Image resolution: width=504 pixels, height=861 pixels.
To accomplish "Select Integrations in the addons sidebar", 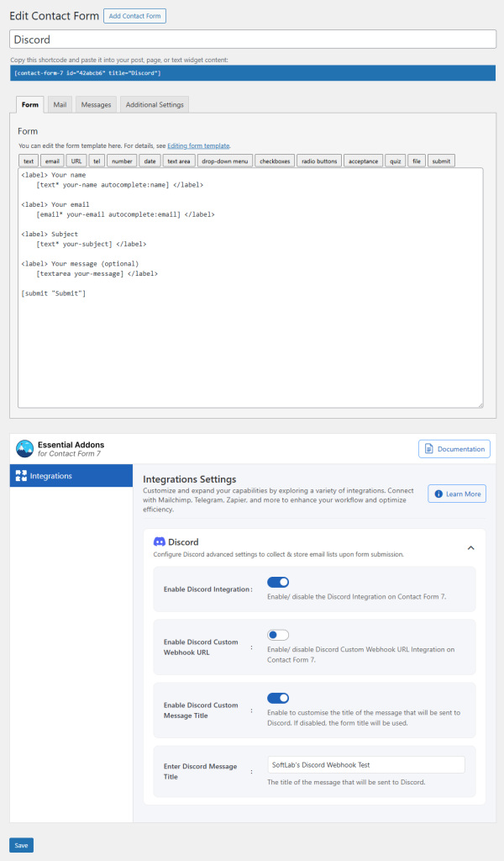I will tap(71, 476).
